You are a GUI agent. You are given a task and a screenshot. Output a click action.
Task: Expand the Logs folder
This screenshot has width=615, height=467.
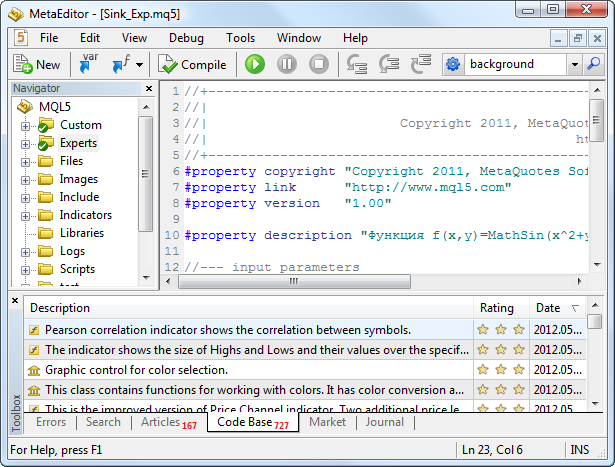click(x=25, y=252)
